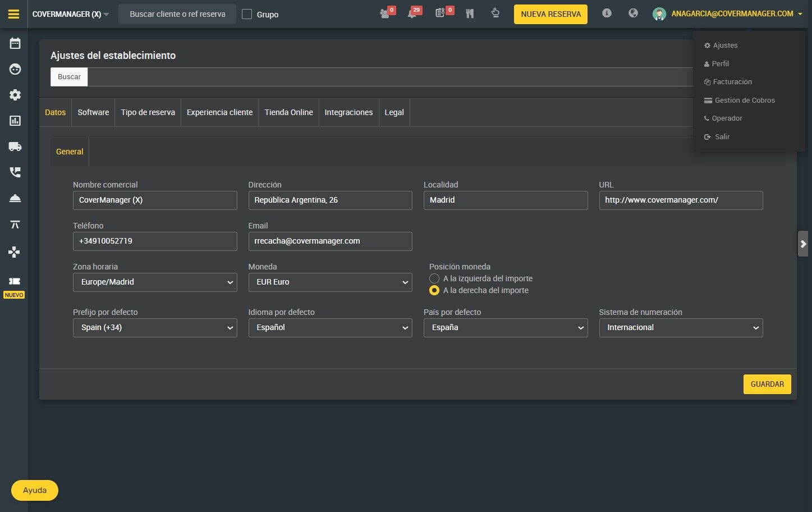Click the fork and knife icon
The height and width of the screenshot is (512, 812).
point(470,13)
